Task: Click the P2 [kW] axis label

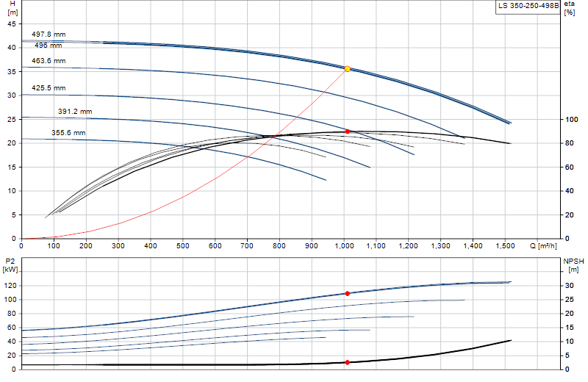Action: click(x=10, y=265)
